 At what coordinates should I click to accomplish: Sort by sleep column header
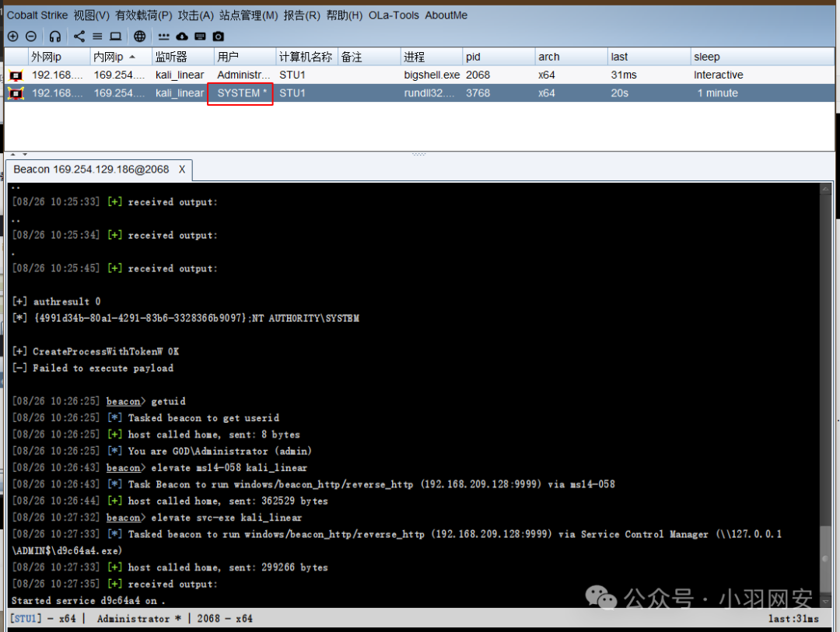point(762,57)
